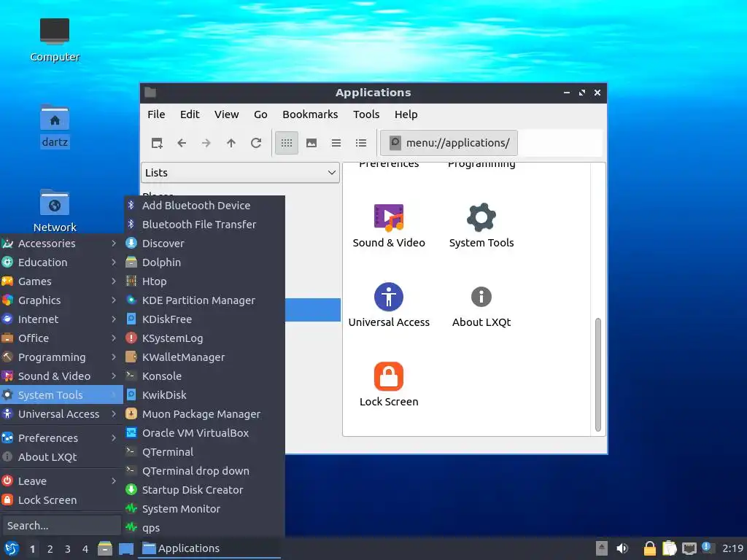Go back using the left arrow button
This screenshot has width=747, height=560.
pos(182,143)
